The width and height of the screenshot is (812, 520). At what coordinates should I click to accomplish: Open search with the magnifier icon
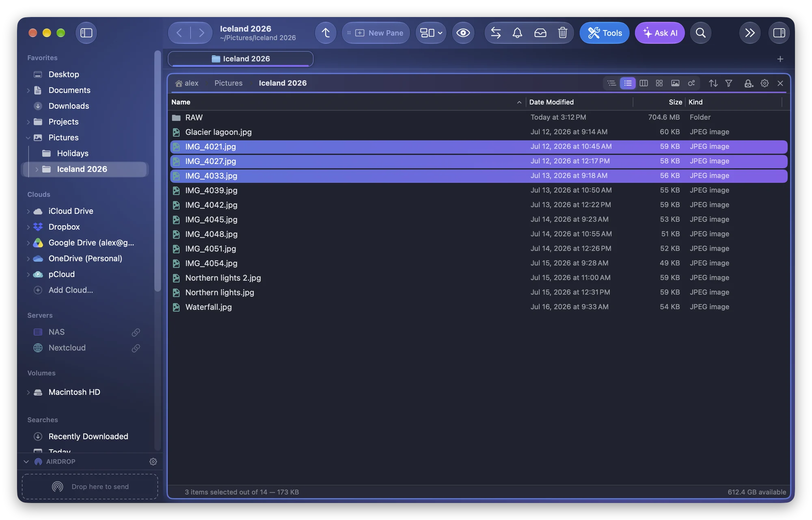700,33
